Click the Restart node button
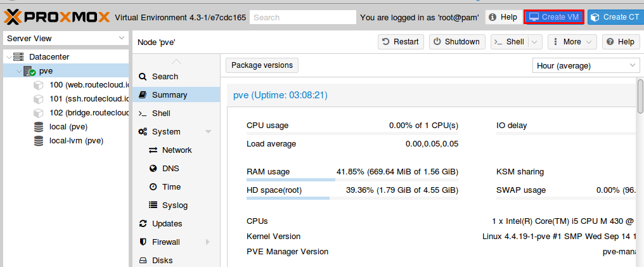 tap(401, 42)
